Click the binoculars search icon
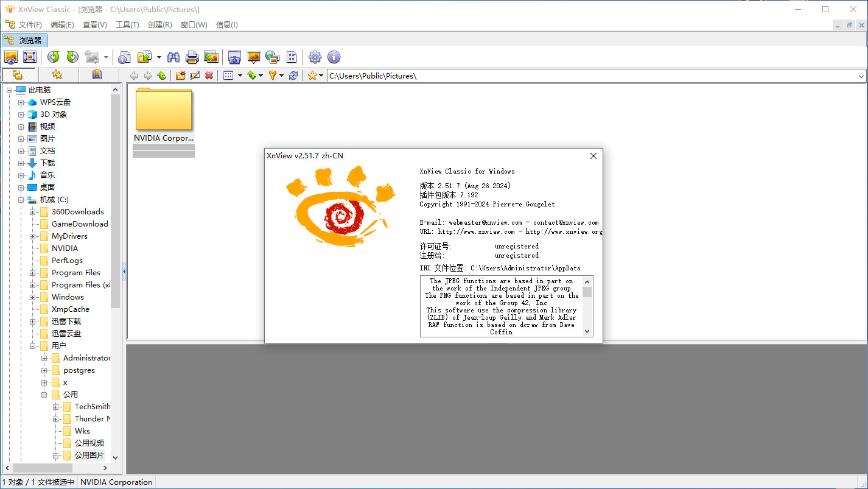The height and width of the screenshot is (489, 868). [x=173, y=57]
